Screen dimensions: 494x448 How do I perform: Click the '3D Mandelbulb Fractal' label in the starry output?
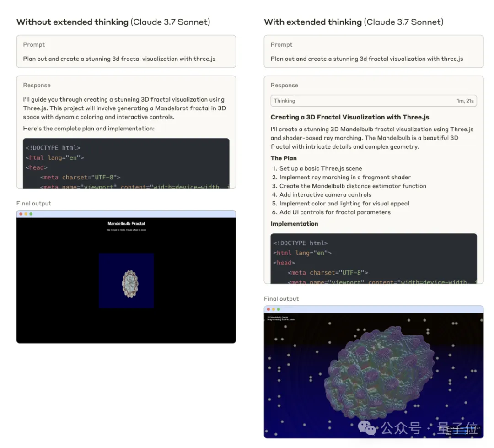click(x=278, y=317)
